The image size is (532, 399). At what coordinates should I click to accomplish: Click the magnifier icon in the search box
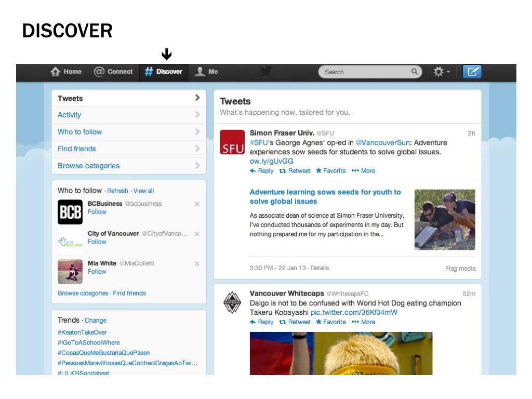point(414,72)
